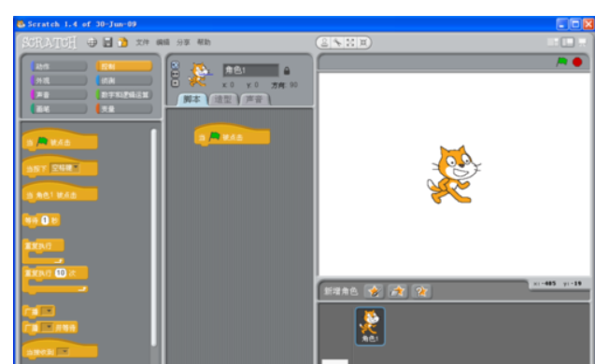Click the stage thumbnail below the sprite pane
This screenshot has width=595, height=364.
(334, 361)
